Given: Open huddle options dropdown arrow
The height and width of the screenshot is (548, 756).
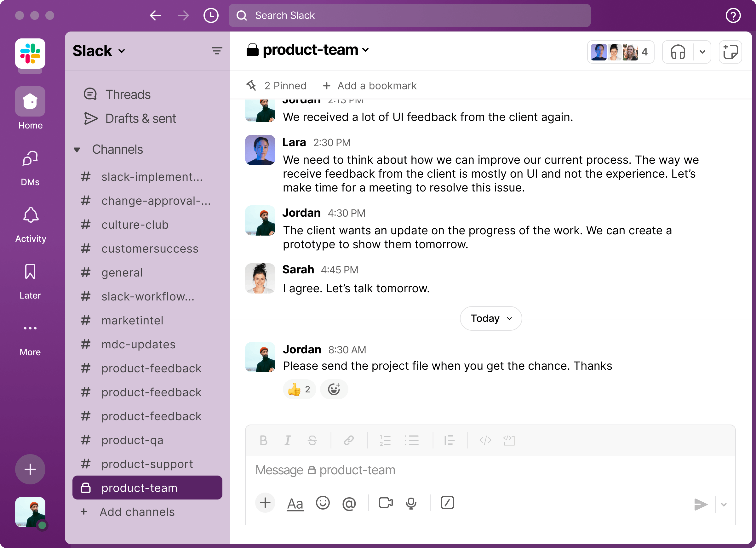Looking at the screenshot, I should click(702, 52).
